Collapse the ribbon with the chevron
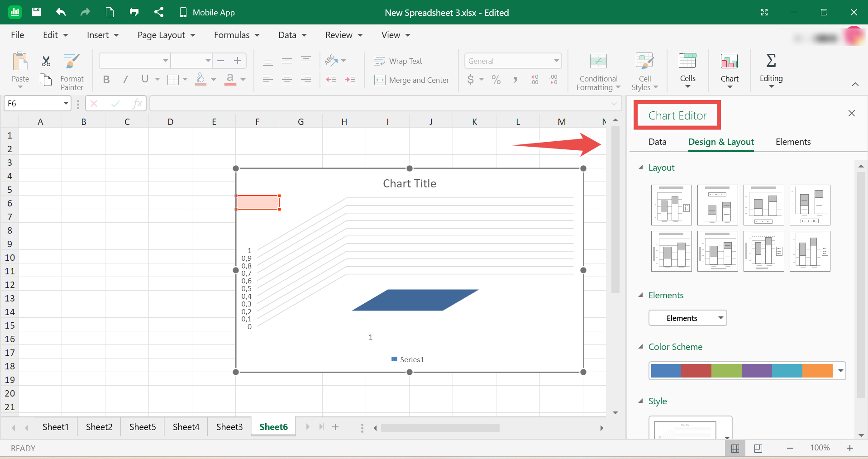The width and height of the screenshot is (868, 459). point(855,84)
